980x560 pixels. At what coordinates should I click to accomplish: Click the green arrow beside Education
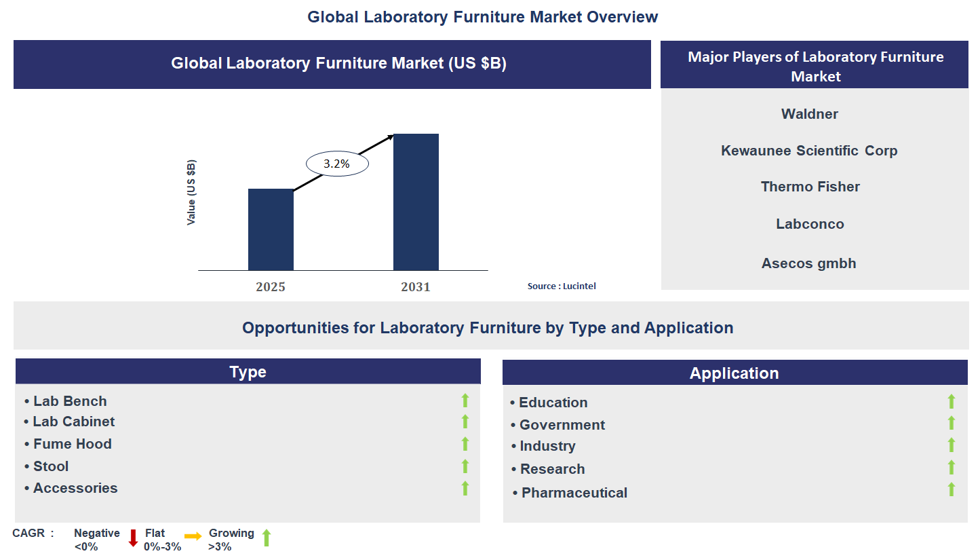coord(951,402)
